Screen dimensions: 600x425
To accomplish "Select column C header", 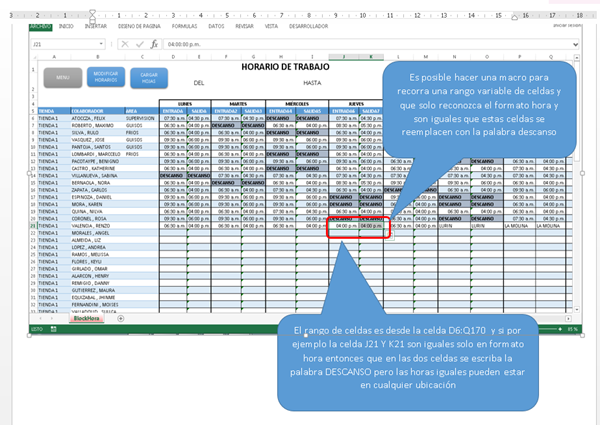I will point(142,57).
